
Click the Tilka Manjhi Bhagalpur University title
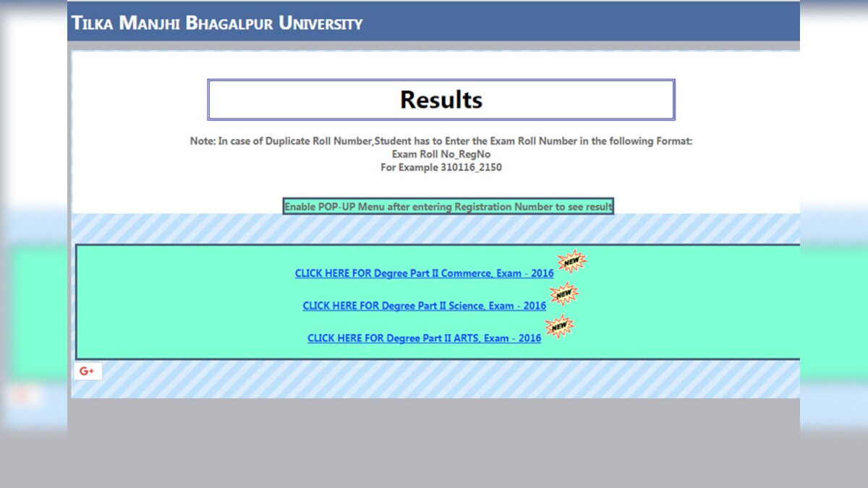[x=217, y=22]
